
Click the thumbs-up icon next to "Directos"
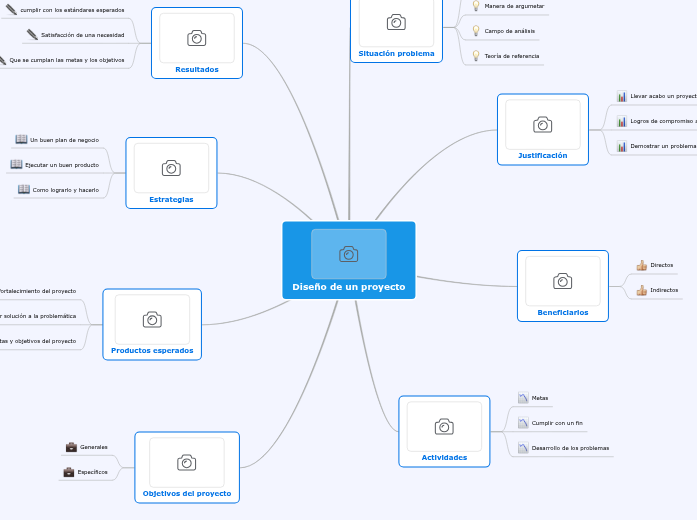(x=642, y=265)
